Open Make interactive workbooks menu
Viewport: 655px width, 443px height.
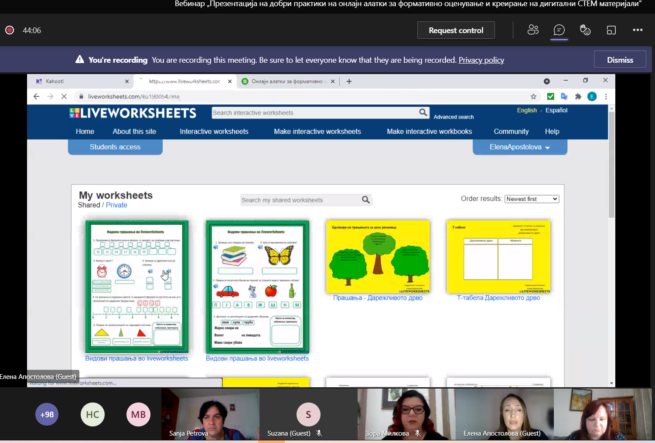(x=429, y=131)
